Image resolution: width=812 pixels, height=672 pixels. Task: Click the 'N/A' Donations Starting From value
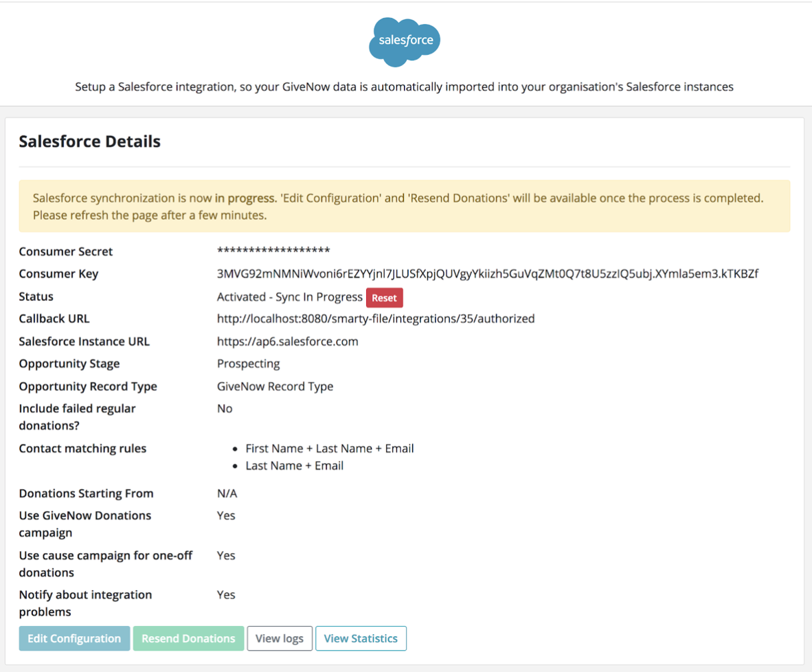coord(227,493)
